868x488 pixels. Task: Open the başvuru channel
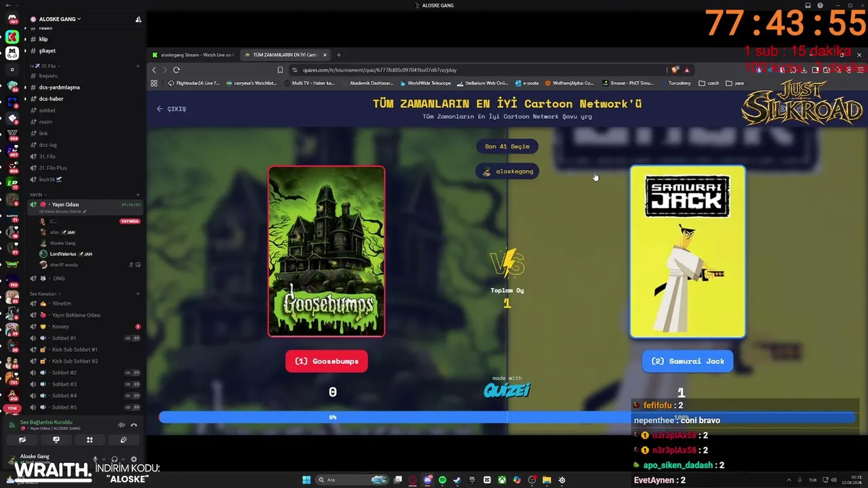84,76
